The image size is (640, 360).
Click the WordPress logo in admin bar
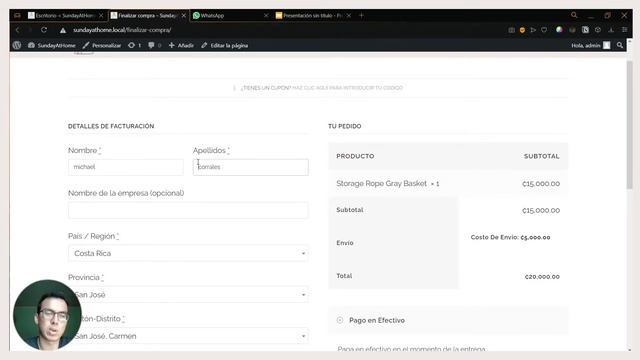coord(17,45)
